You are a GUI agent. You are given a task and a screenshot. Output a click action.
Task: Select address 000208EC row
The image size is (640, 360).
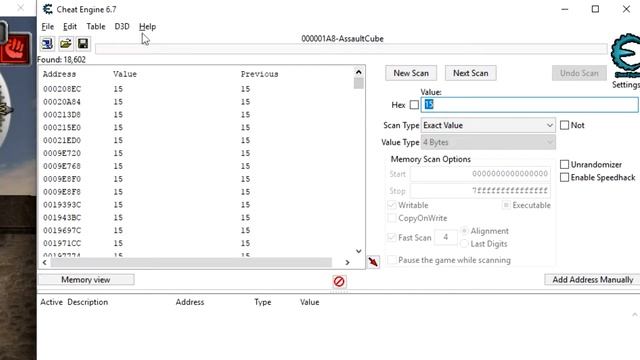[x=197, y=89]
